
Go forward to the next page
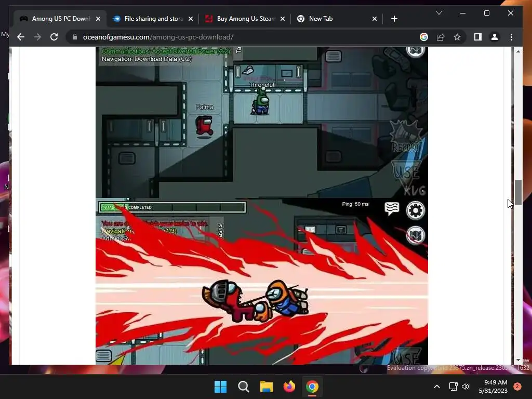pyautogui.click(x=37, y=37)
